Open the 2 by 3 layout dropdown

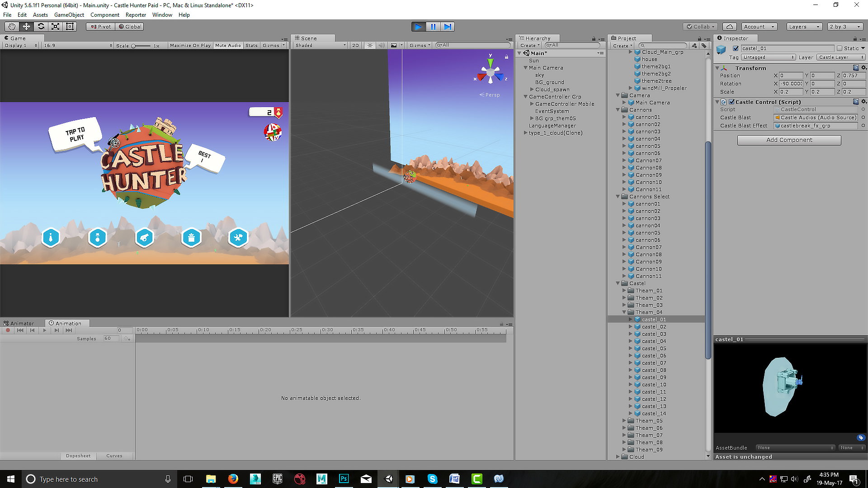845,27
